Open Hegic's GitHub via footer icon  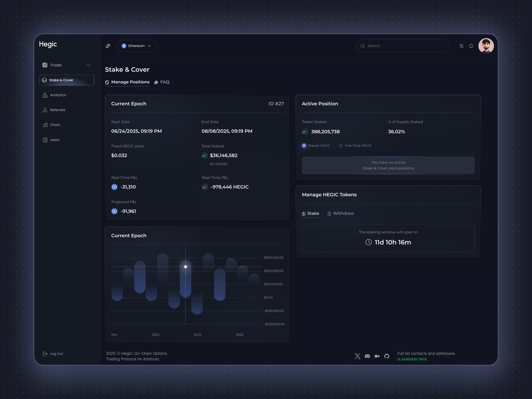pos(387,356)
